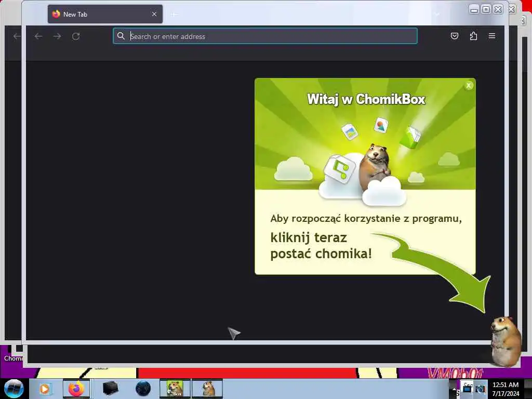
Task: Click the Firefox back arrow button
Action: [x=38, y=36]
